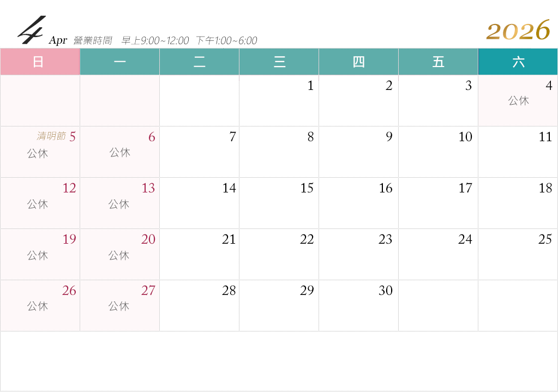This screenshot has height=392, width=558.
Task: Click the stylized 4 month logo
Action: 31,31
